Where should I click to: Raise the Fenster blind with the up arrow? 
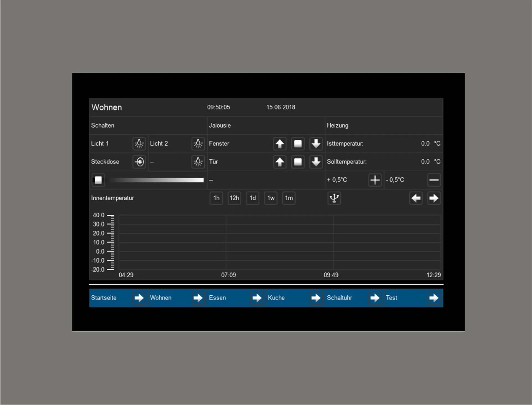[x=279, y=144]
